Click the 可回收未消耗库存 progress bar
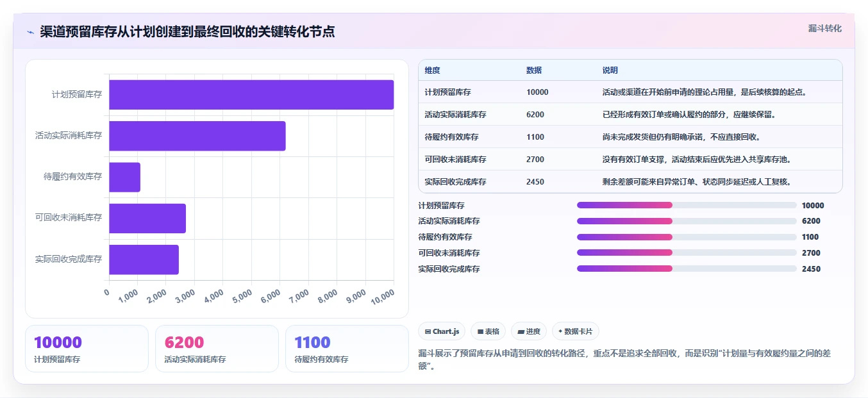This screenshot has width=868, height=398. 687,253
